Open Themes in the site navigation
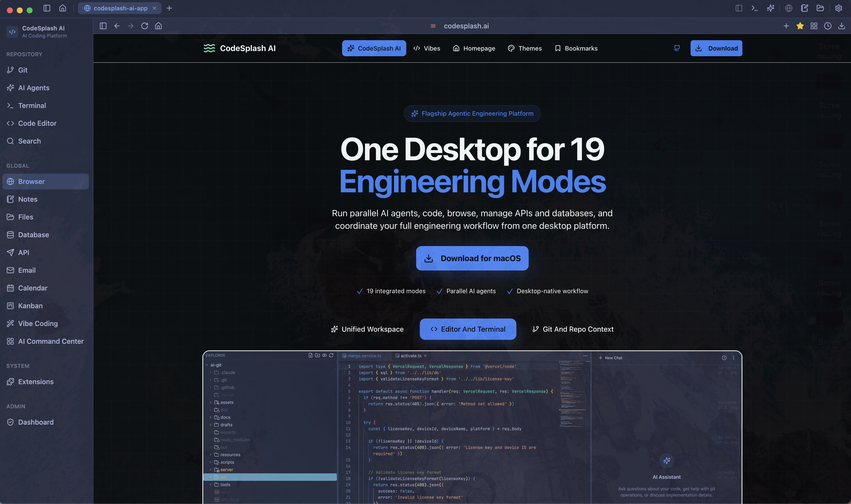Viewport: 851px width, 504px height. point(525,48)
